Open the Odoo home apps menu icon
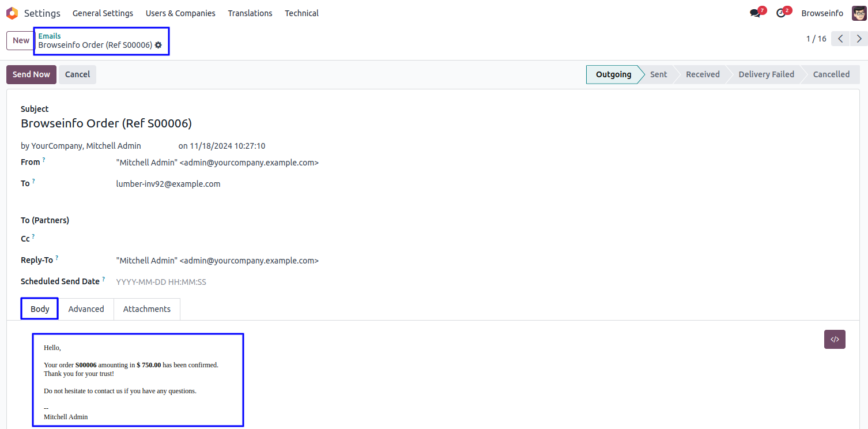This screenshot has height=429, width=868. coord(12,13)
